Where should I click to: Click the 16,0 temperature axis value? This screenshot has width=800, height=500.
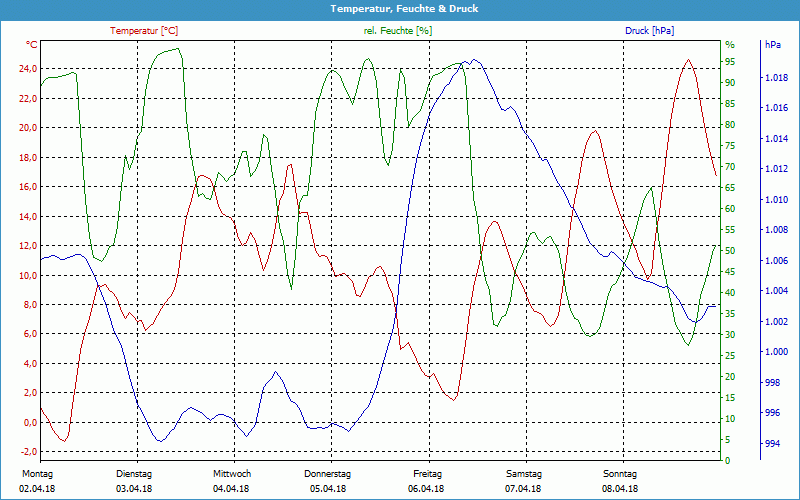pos(28,187)
